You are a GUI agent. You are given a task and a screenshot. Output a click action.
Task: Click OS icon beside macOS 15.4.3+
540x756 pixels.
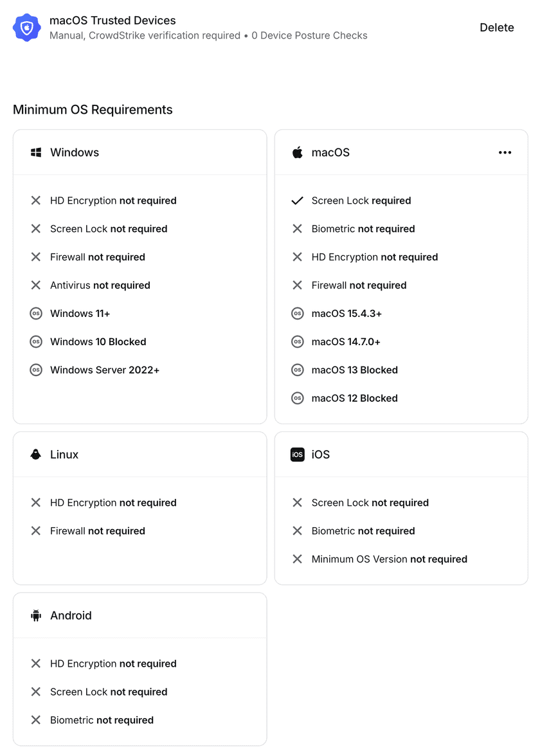[x=297, y=314]
